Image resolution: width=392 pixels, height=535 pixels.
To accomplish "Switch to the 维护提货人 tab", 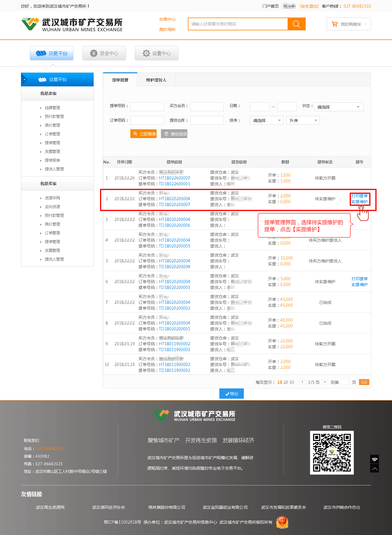I will tap(156, 80).
